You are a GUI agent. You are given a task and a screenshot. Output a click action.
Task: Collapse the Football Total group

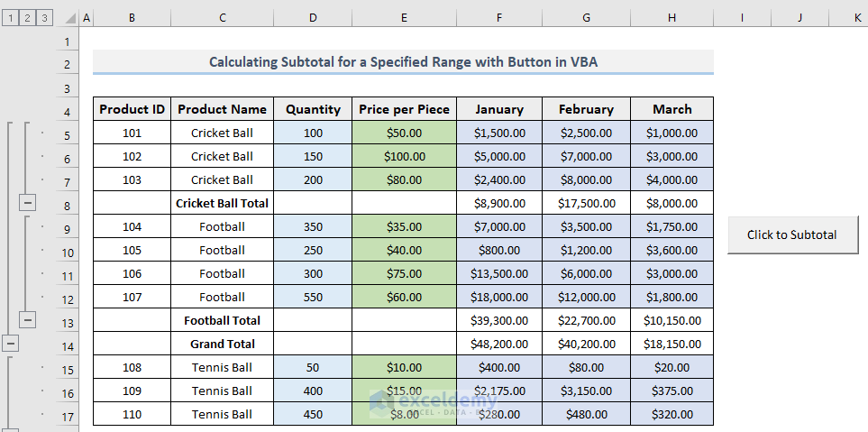[27, 320]
